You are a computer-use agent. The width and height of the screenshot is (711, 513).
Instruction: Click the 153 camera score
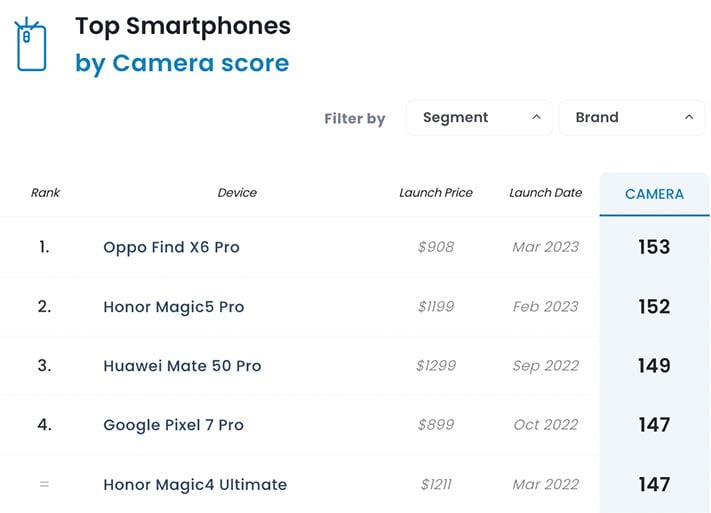coord(654,247)
